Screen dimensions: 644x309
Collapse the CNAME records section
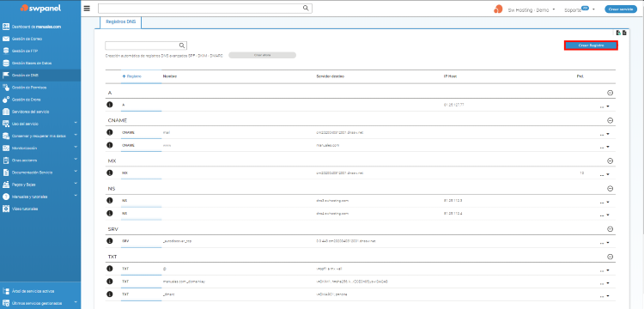610,120
